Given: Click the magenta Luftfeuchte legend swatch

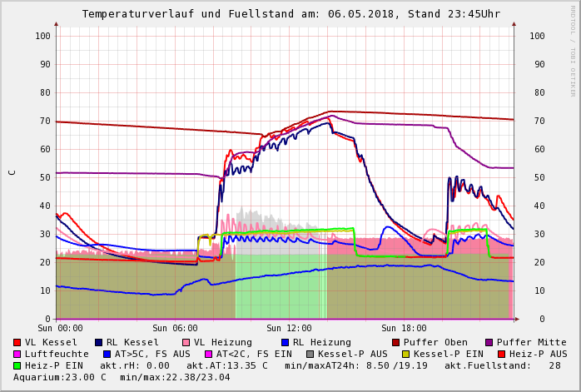Looking at the screenshot, I should click(17, 354).
